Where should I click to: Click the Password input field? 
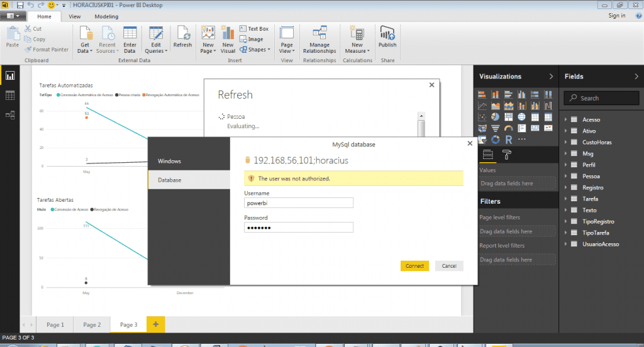click(299, 228)
